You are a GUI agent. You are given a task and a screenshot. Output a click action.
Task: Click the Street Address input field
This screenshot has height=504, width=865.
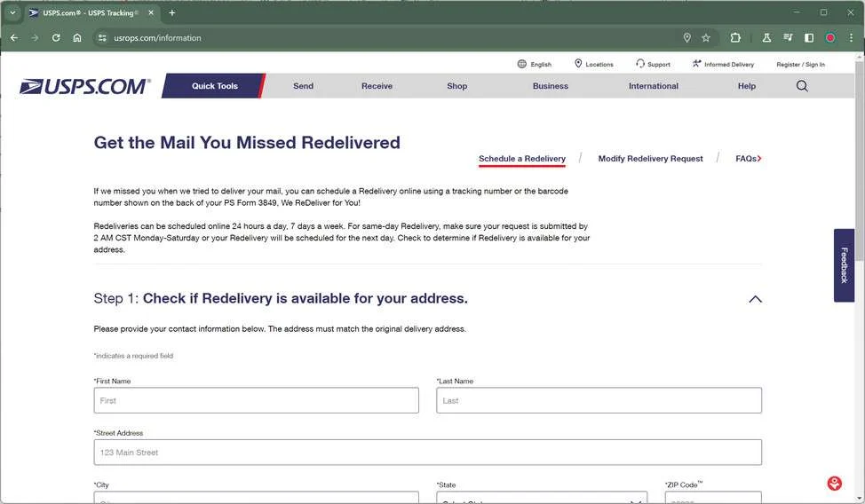(x=427, y=453)
